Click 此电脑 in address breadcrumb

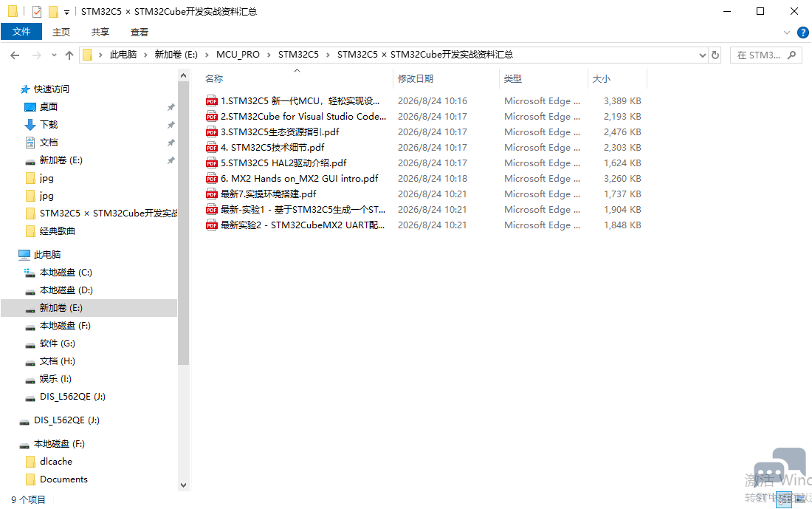pyautogui.click(x=123, y=55)
